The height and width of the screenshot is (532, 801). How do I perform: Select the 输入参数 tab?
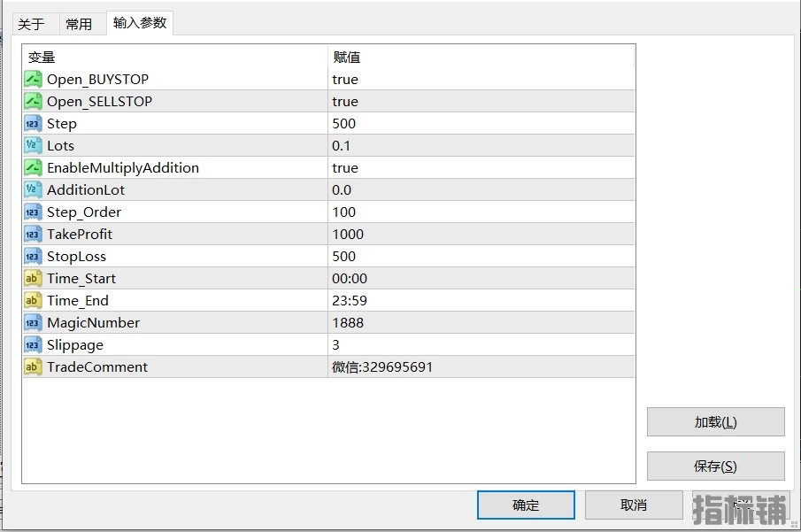(x=140, y=23)
